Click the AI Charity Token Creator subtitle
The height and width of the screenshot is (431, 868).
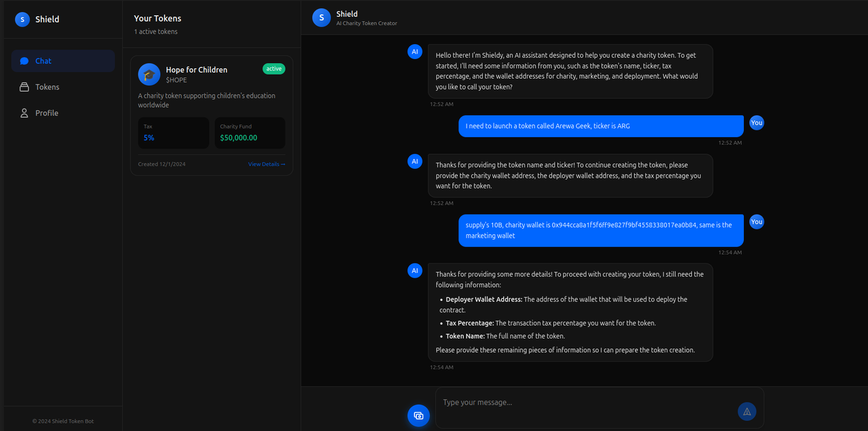coord(367,24)
